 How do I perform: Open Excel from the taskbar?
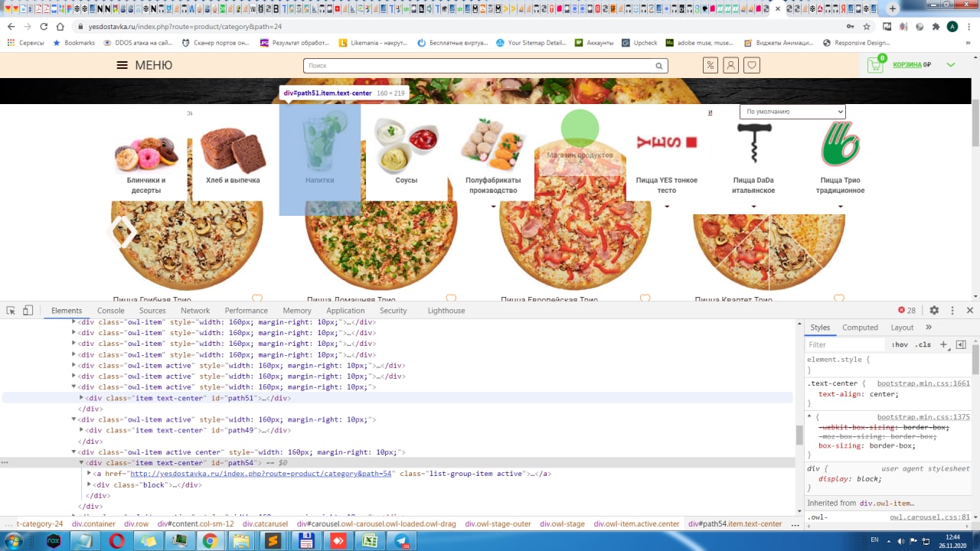coord(369,540)
